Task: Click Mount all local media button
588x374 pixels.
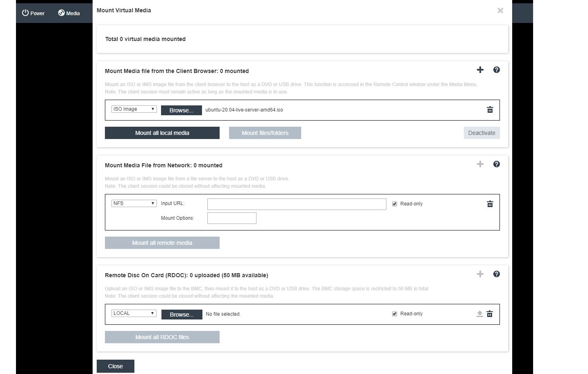Action: point(162,133)
